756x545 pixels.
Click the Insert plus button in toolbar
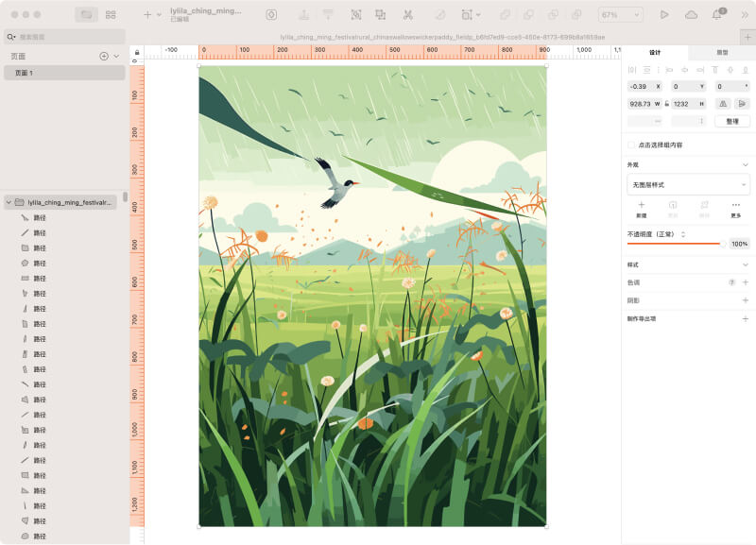(x=147, y=15)
